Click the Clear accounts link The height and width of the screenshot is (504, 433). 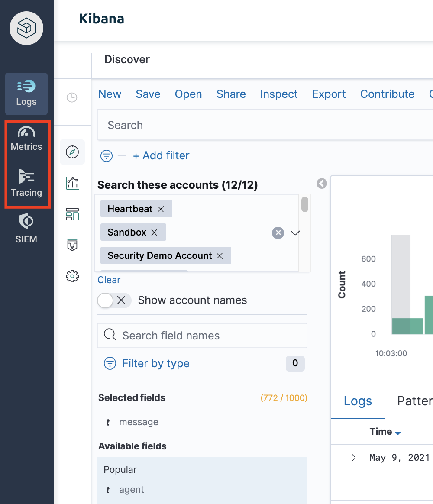109,280
